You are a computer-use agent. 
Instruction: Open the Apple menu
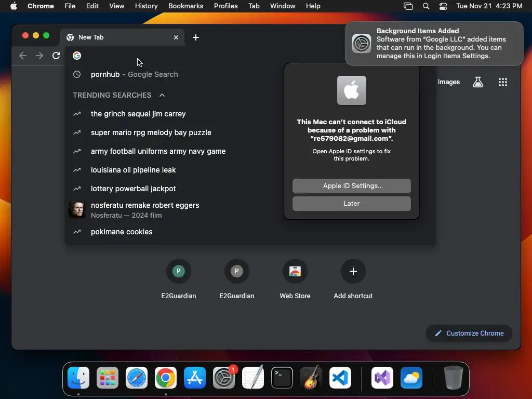tap(14, 6)
